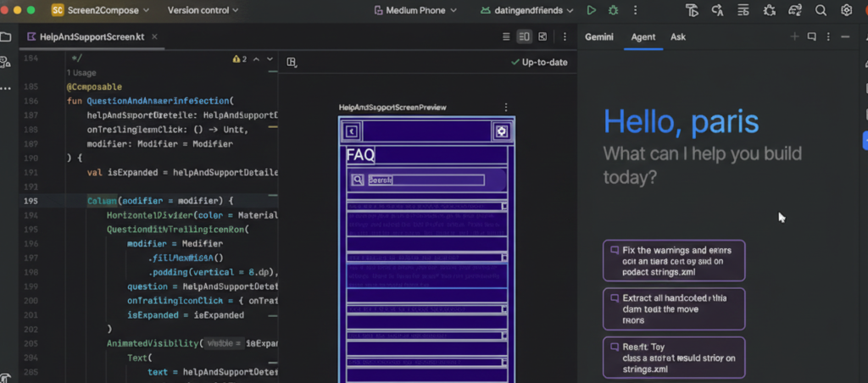Choose suggestion 'Extract all hardcoded'

click(x=674, y=308)
